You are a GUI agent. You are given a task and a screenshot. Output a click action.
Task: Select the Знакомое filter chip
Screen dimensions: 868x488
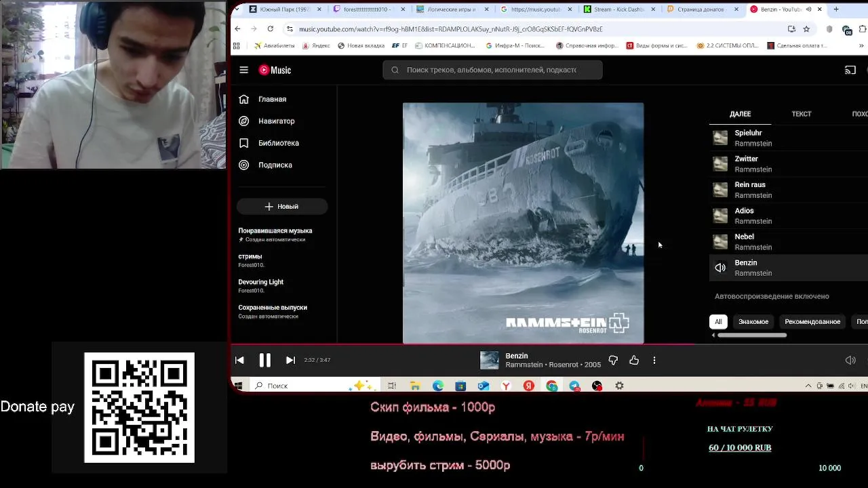[x=753, y=321]
